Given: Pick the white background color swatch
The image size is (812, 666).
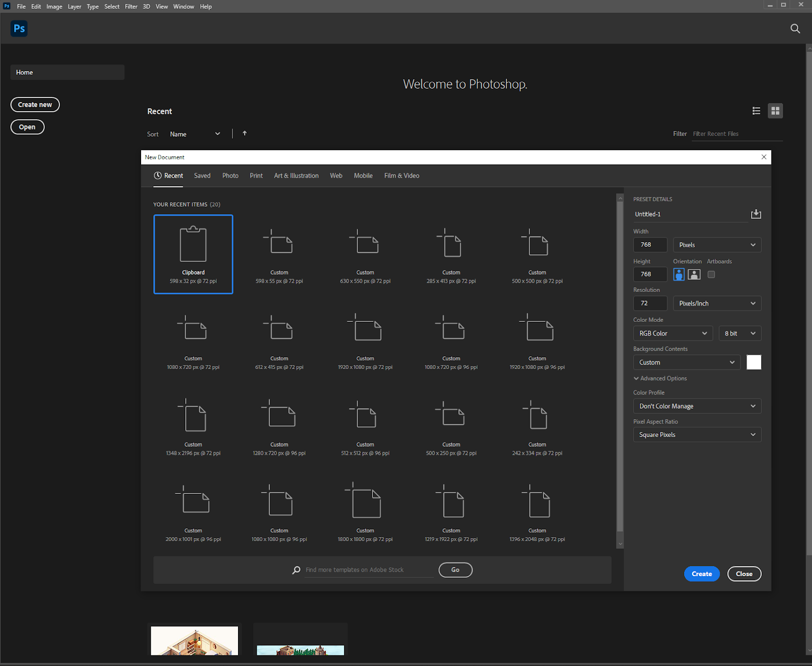Looking at the screenshot, I should (x=754, y=362).
